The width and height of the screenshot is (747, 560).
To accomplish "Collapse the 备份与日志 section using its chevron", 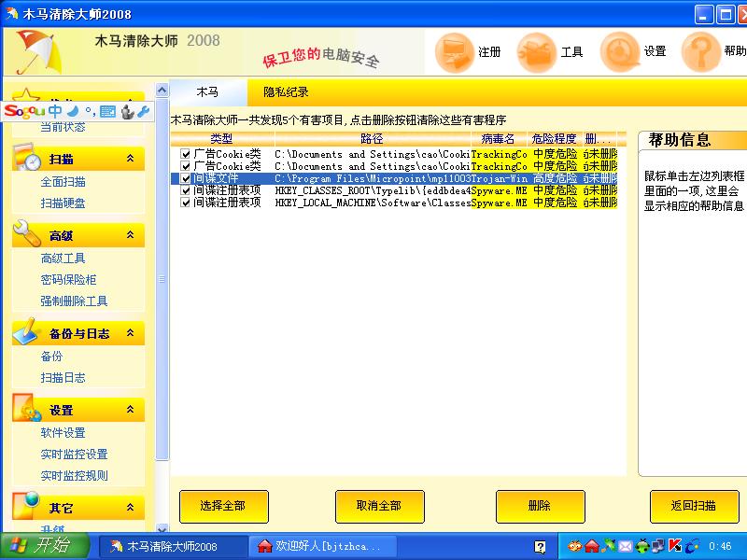I will point(130,333).
